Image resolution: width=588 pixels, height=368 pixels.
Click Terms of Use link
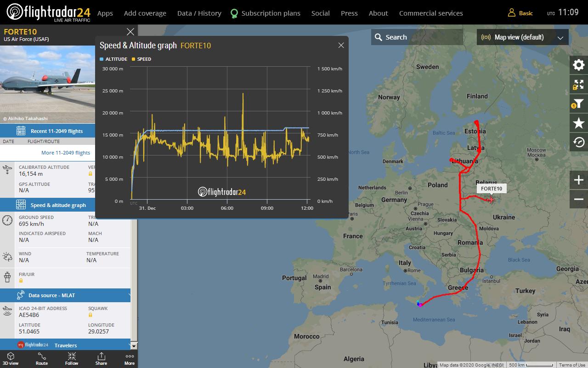coord(572,365)
